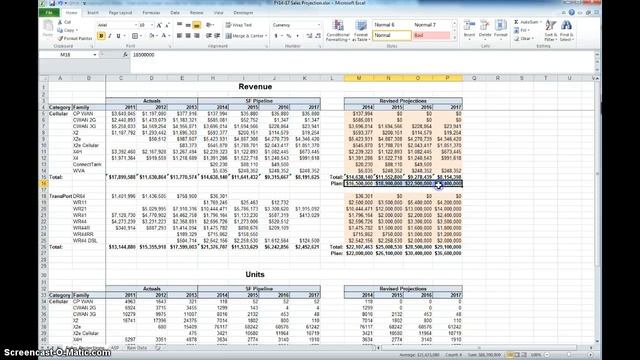Screen dimensions: 640x360
Task: Increase font size with Grow Font icon
Action: [159, 25]
